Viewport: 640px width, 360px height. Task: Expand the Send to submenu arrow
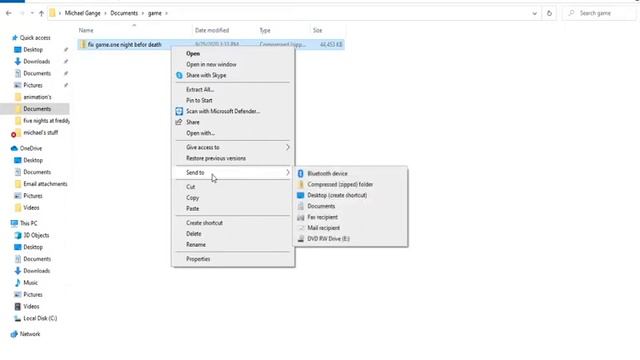[x=288, y=173]
